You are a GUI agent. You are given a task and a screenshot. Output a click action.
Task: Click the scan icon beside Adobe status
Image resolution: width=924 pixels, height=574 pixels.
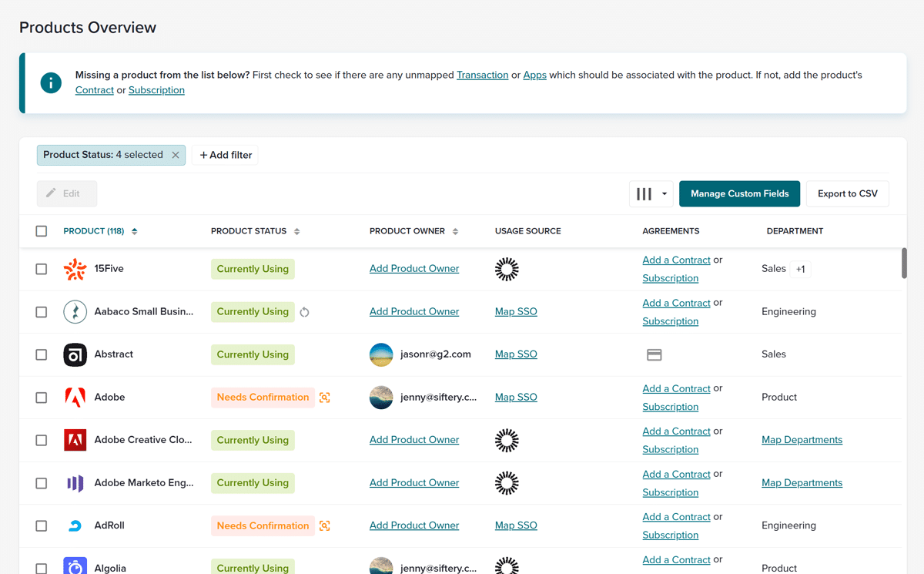[x=325, y=398]
